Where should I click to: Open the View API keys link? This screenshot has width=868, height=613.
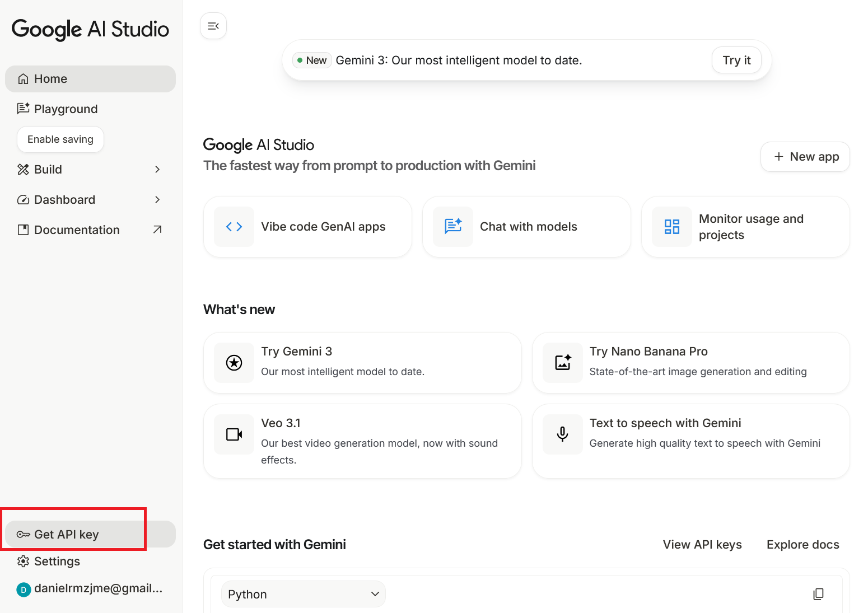point(702,545)
